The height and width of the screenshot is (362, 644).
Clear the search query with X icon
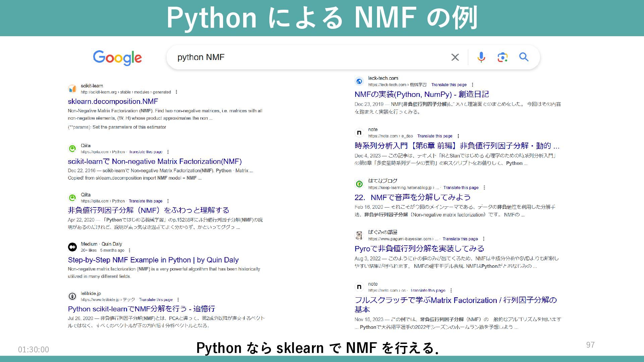click(x=455, y=57)
